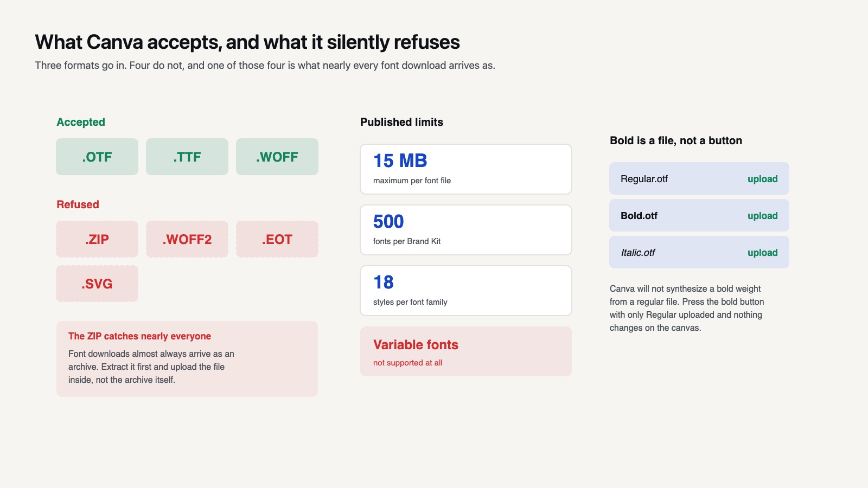This screenshot has height=488, width=868.
Task: Click the 500 limit value
Action: pos(388,222)
